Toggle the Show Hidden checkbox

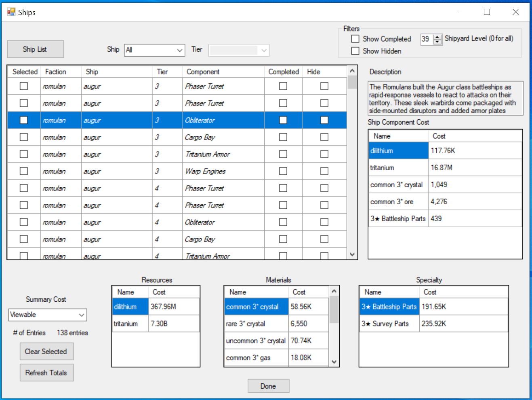355,51
